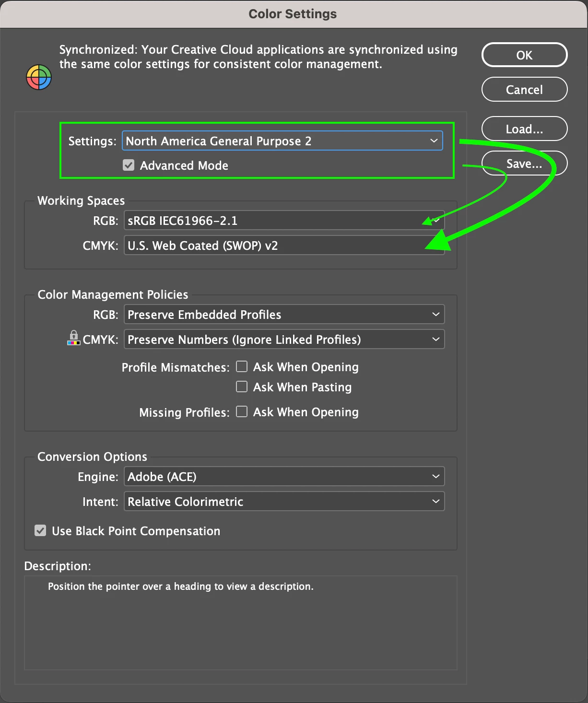Image resolution: width=588 pixels, height=703 pixels.
Task: Open the Working Spaces CMYK dropdown
Action: (284, 245)
